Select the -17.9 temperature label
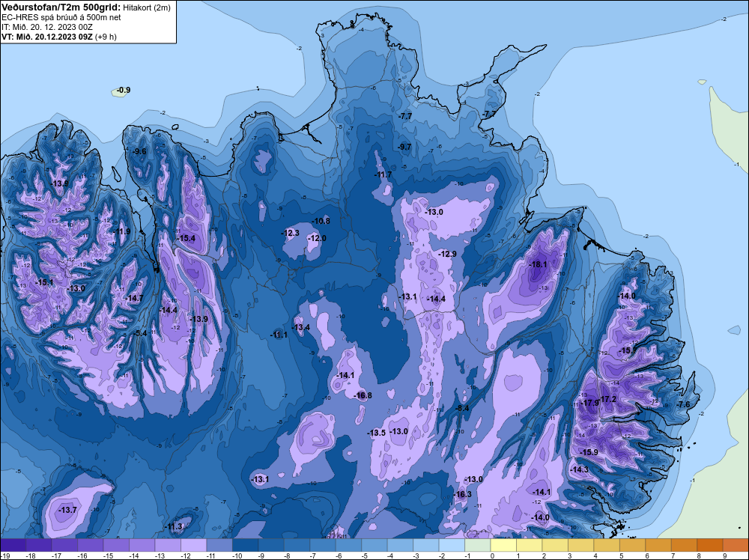The height and width of the screenshot is (560, 749). pyautogui.click(x=590, y=403)
